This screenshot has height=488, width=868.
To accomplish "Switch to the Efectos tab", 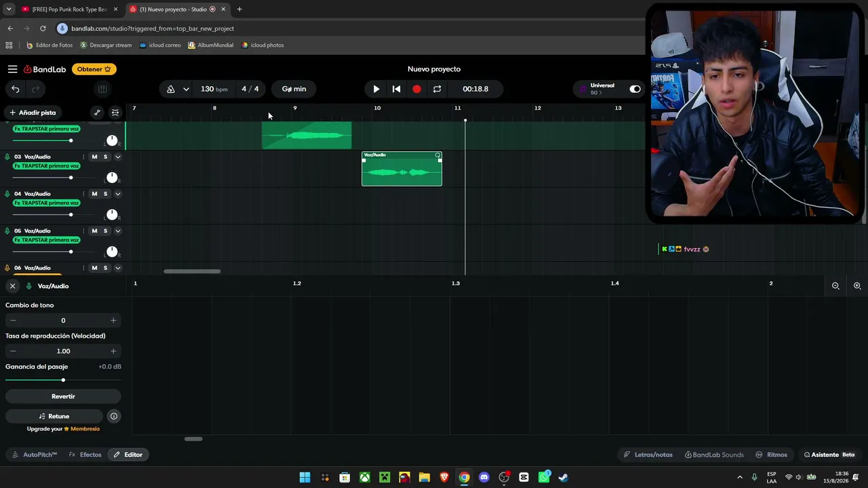I will point(85,455).
